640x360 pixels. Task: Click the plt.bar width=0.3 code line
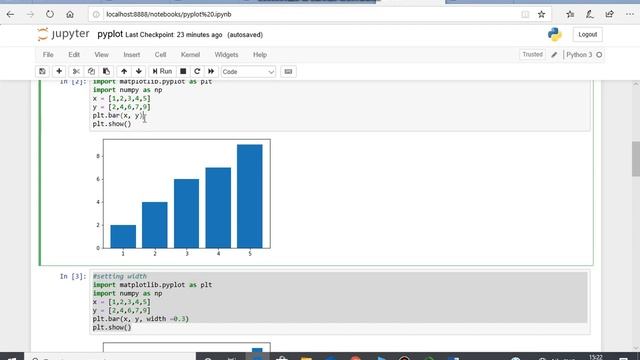pyautogui.click(x=141, y=319)
